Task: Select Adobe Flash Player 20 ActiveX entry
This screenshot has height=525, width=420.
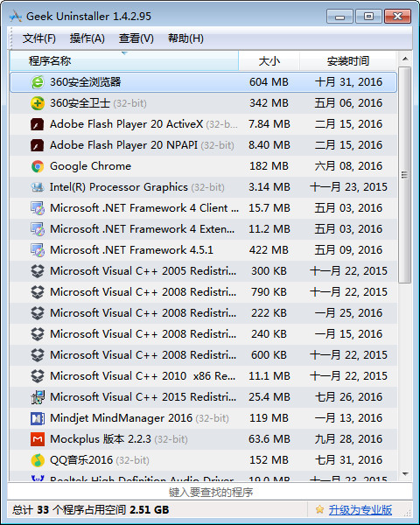Action: tap(127, 124)
